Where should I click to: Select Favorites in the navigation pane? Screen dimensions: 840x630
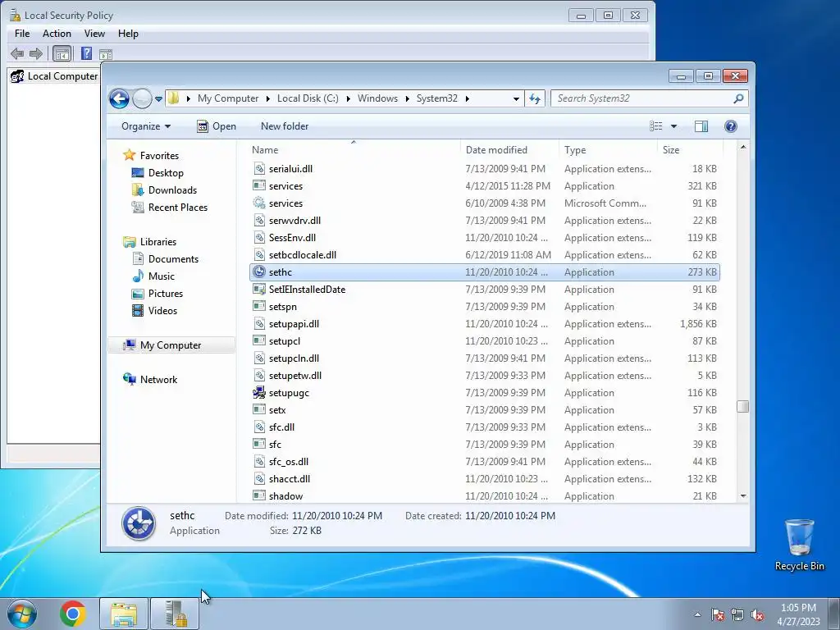coord(159,156)
